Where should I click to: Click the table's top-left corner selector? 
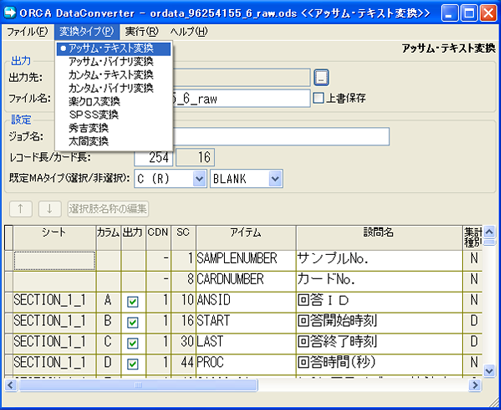point(8,238)
